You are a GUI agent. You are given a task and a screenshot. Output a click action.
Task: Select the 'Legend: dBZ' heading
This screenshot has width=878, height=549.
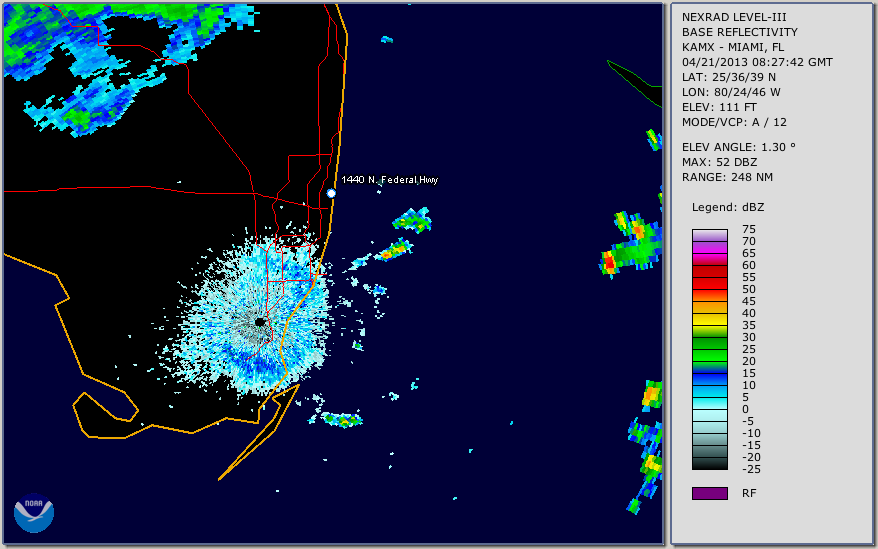click(x=728, y=207)
